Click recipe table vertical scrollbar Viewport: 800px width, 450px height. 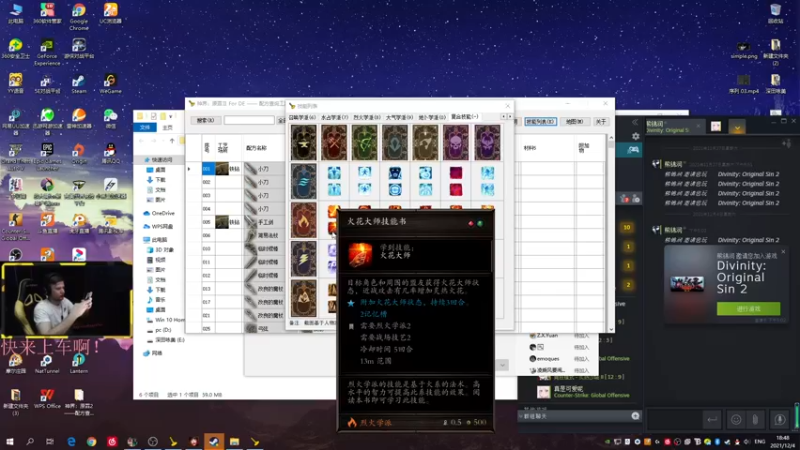[x=611, y=233]
